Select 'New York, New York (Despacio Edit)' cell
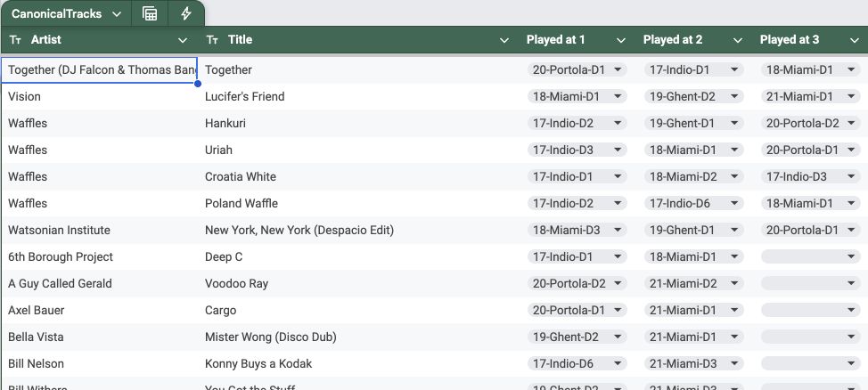868x390 pixels. point(360,230)
